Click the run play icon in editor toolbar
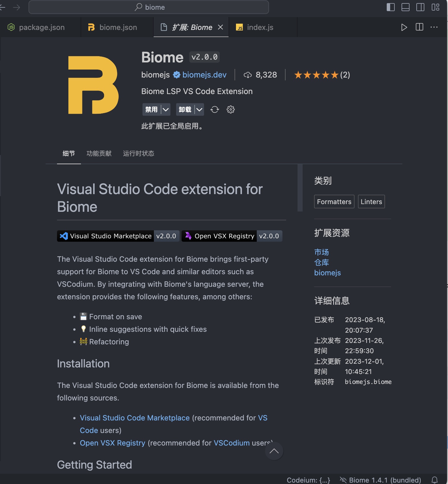 (404, 27)
